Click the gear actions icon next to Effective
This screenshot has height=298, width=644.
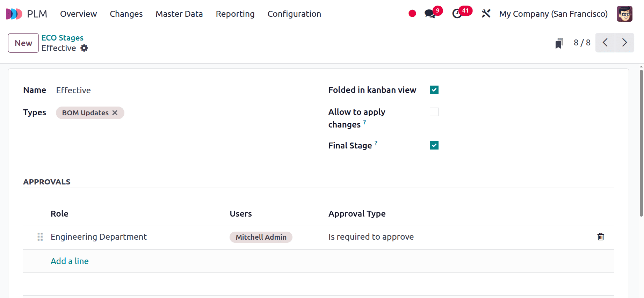(84, 48)
